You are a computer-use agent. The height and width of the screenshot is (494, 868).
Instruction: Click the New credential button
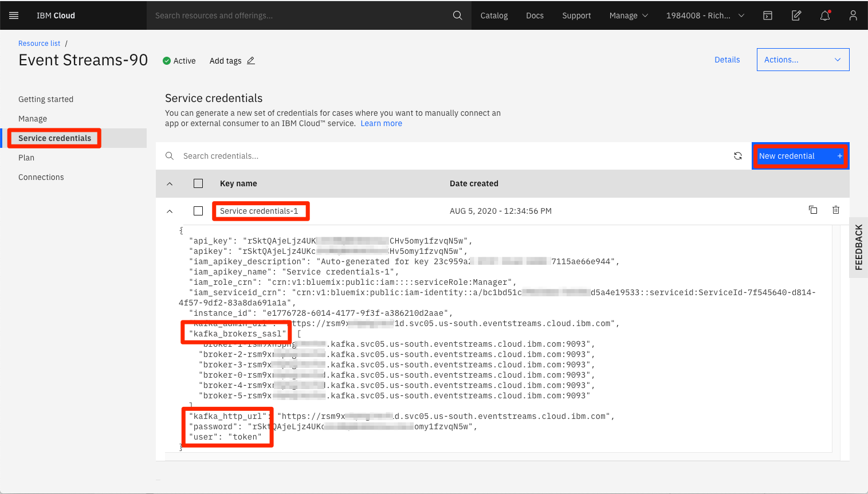(x=800, y=156)
